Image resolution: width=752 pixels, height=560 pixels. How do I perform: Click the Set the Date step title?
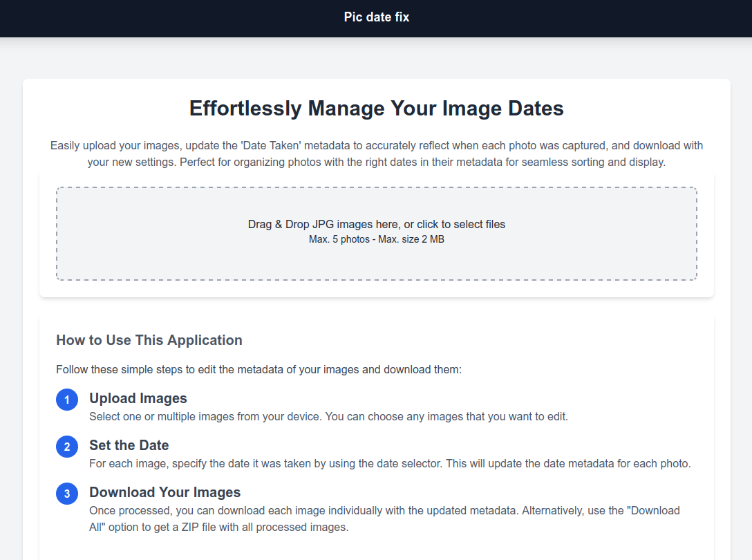129,445
